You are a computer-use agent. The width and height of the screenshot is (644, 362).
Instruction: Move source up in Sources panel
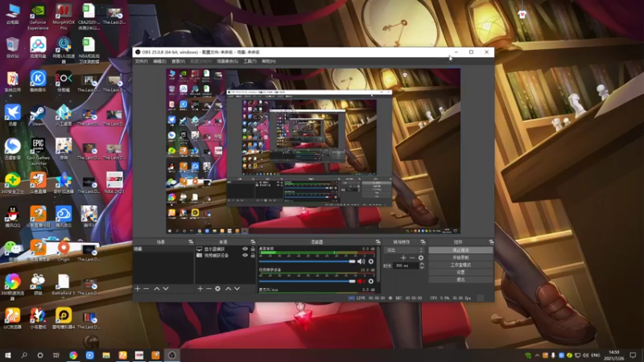tap(229, 289)
